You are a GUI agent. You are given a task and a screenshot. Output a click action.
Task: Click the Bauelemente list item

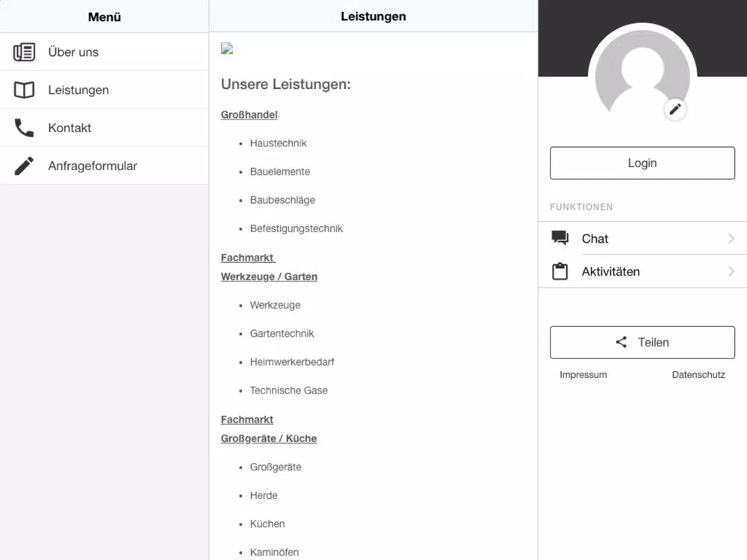280,172
